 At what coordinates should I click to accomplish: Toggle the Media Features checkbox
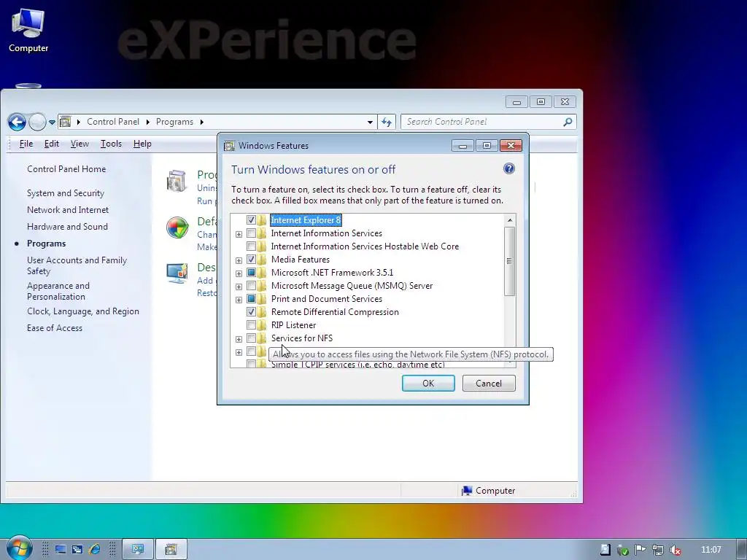pyautogui.click(x=251, y=260)
